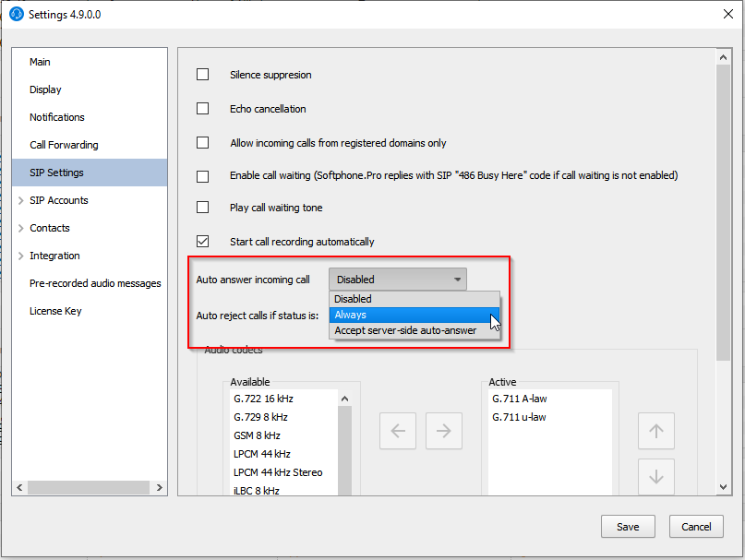This screenshot has height=560, width=745.
Task: Click the Save button
Action: (628, 527)
